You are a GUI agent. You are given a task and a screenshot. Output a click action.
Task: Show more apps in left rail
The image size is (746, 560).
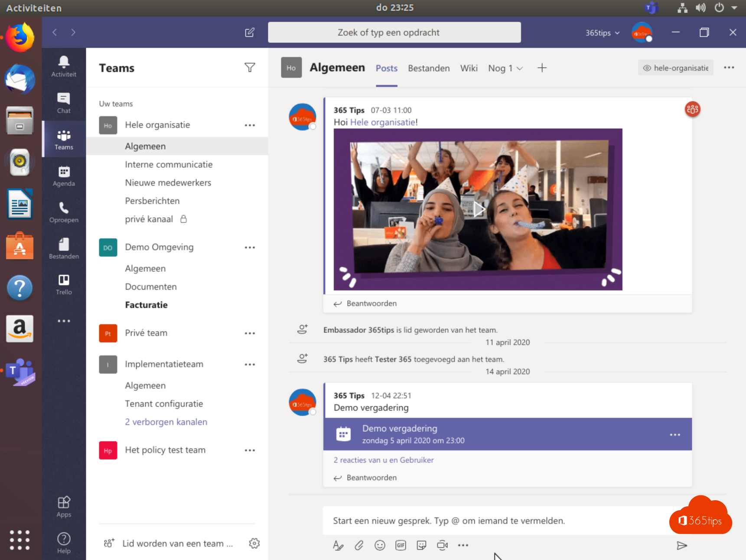tap(64, 321)
